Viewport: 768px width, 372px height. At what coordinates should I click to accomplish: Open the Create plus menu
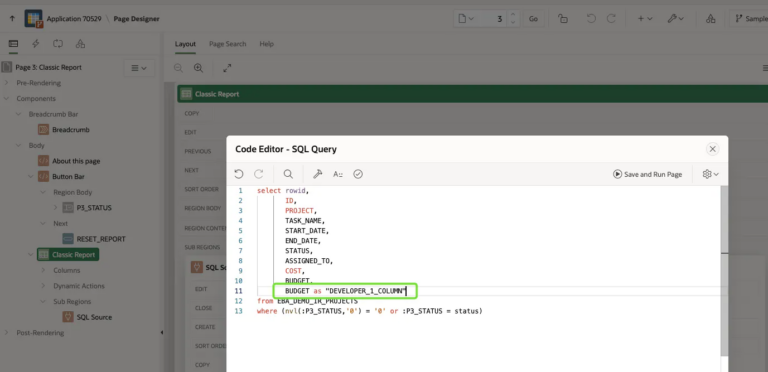point(645,19)
